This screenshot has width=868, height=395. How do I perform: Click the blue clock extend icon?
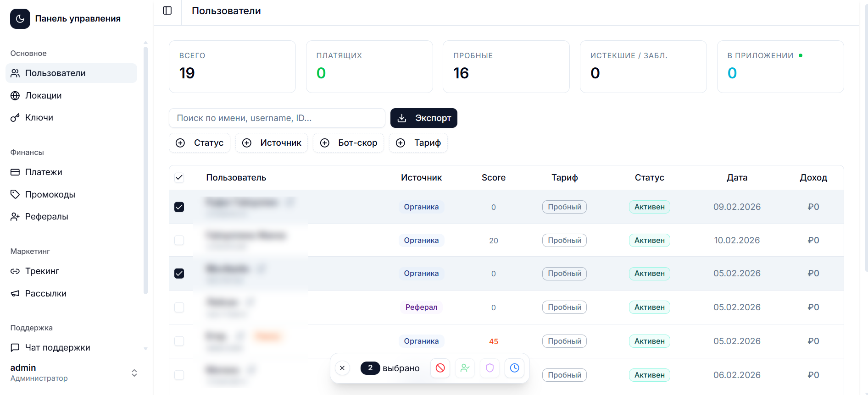(514, 368)
